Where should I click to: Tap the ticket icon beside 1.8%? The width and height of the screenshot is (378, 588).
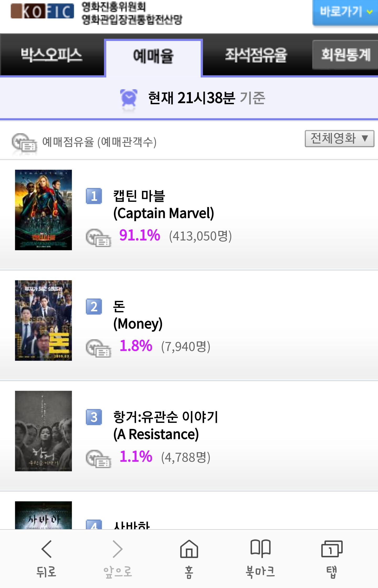[x=98, y=348]
